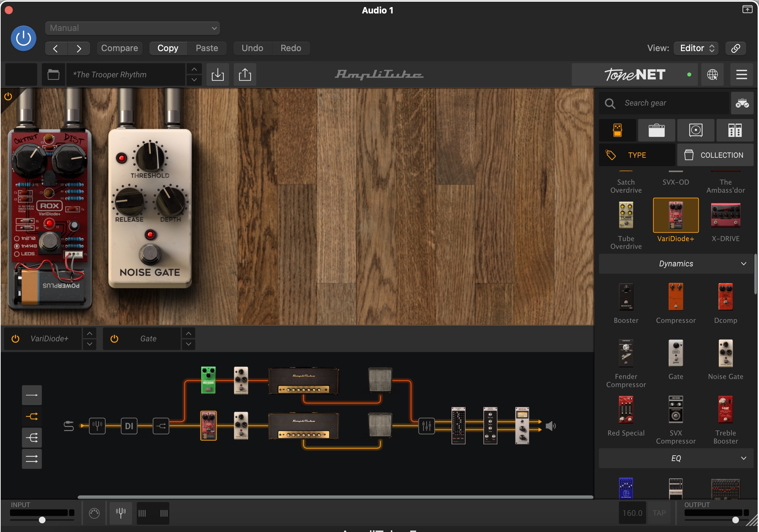Image resolution: width=759 pixels, height=532 pixels.
Task: Click the link chain icon
Action: pos(735,48)
